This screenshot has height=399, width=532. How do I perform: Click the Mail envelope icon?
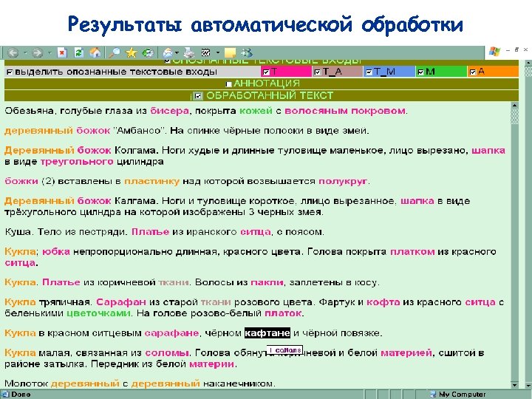(x=168, y=53)
